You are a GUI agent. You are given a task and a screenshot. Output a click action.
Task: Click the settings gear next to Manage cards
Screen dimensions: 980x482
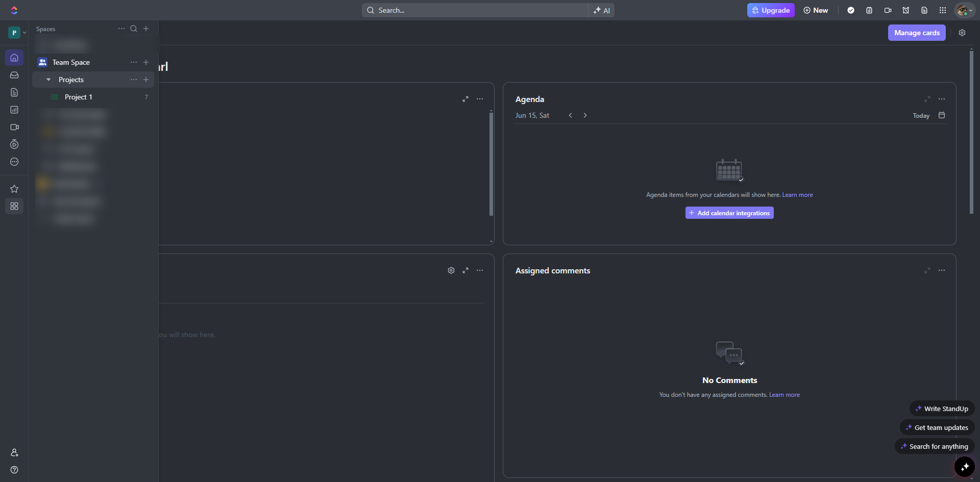coord(962,33)
